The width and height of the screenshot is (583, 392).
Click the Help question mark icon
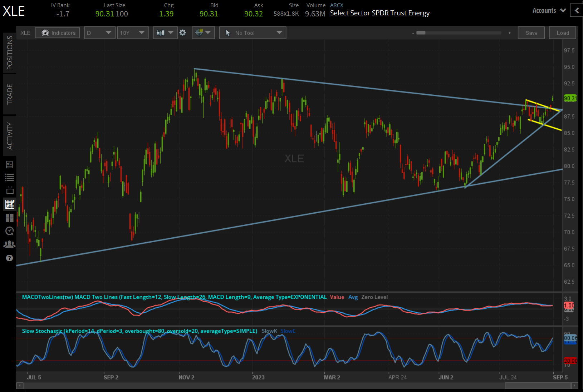[x=10, y=258]
